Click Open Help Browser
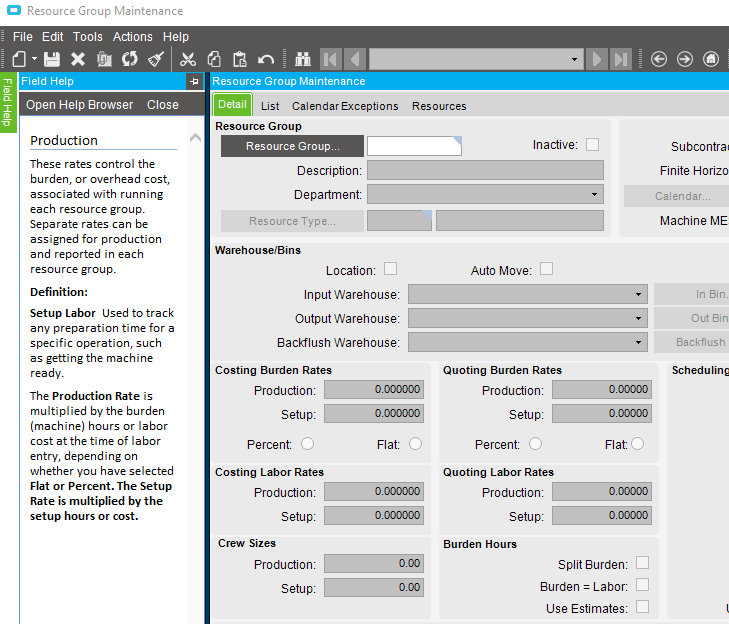729x624 pixels. click(80, 105)
